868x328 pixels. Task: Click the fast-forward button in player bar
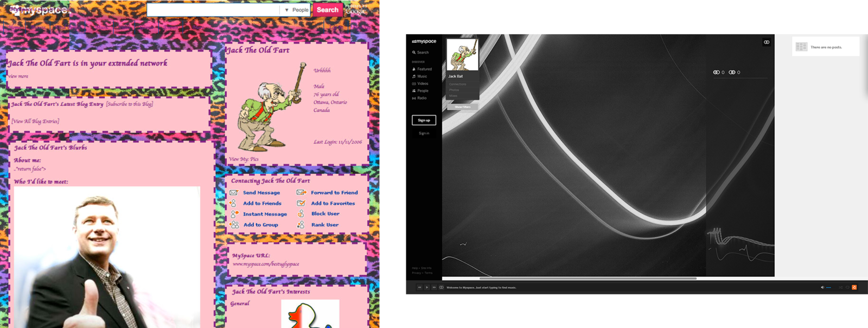click(434, 287)
